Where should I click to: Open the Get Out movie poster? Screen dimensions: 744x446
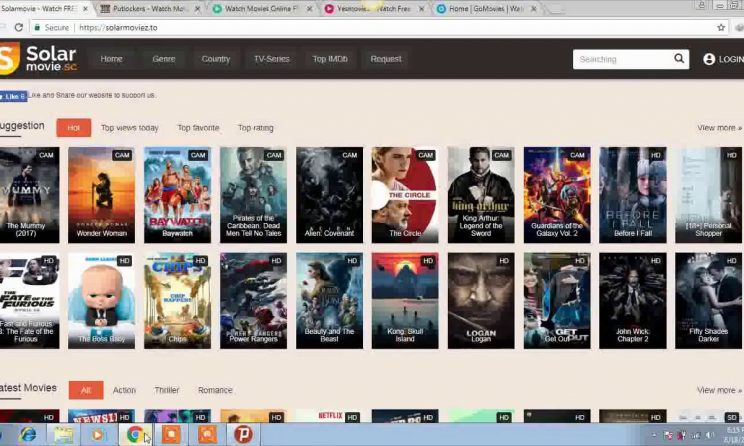(557, 301)
